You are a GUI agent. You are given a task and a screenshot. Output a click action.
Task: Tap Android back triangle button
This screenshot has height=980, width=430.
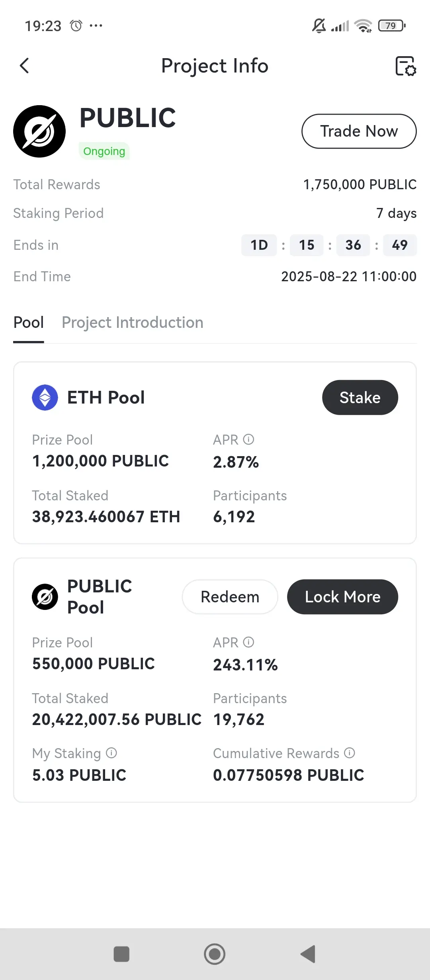pos(308,954)
